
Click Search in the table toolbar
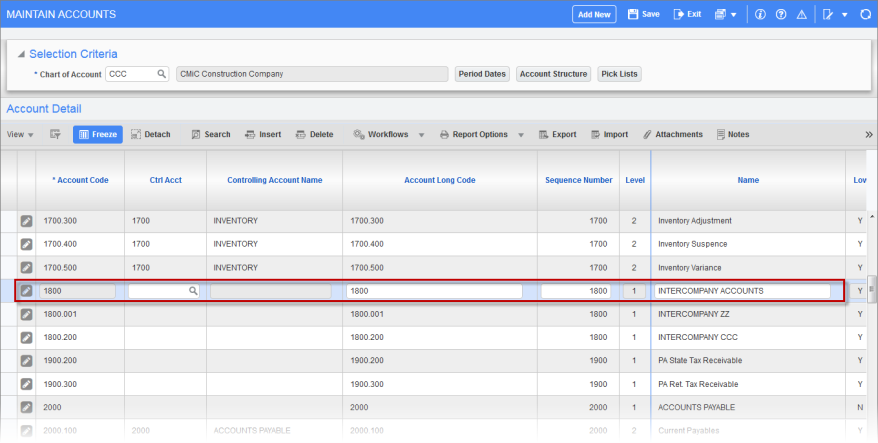(x=211, y=134)
